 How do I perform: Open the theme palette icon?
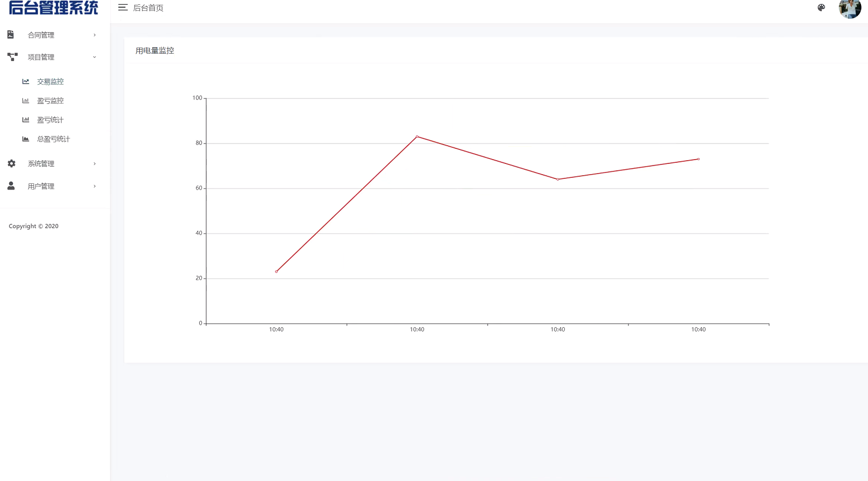821,7
